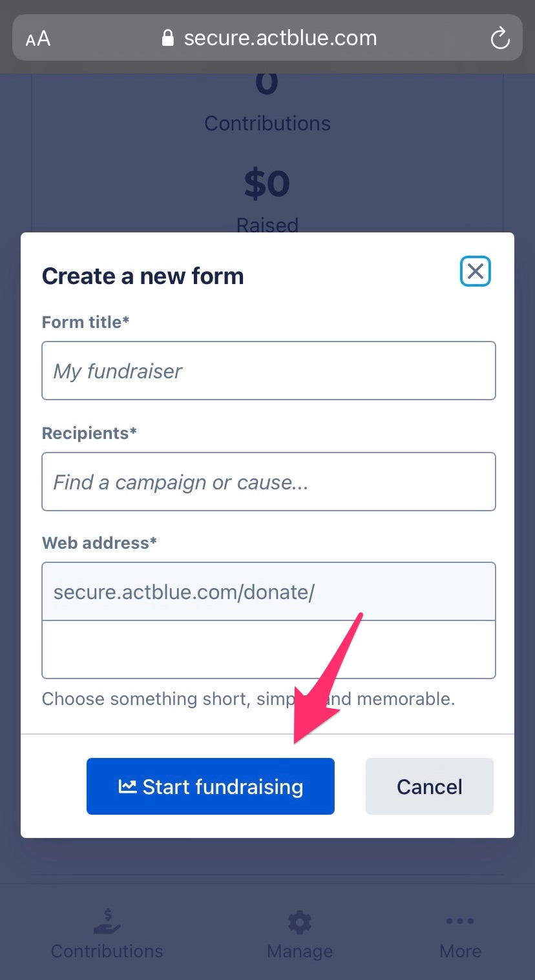Click the $0 Raised amount
This screenshot has width=535, height=980.
tap(267, 185)
